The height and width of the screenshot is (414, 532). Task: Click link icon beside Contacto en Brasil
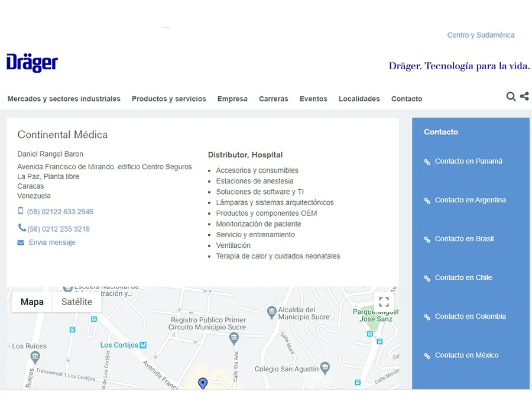(427, 240)
